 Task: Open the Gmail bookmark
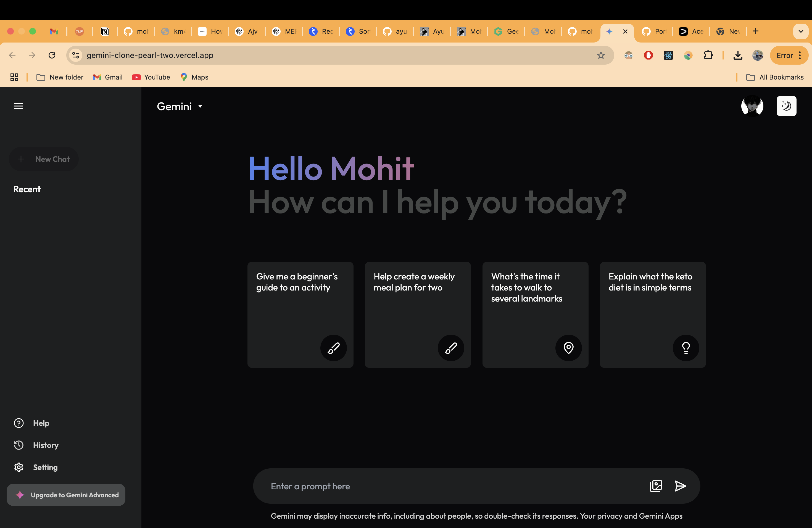(107, 77)
